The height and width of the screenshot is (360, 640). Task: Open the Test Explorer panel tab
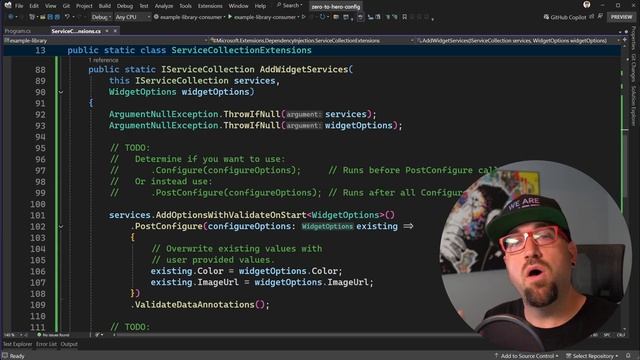click(17, 344)
